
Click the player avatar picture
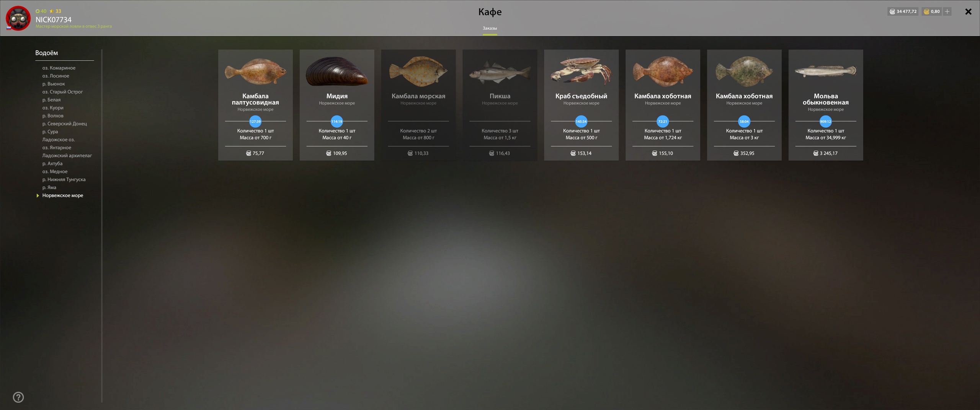coord(18,18)
